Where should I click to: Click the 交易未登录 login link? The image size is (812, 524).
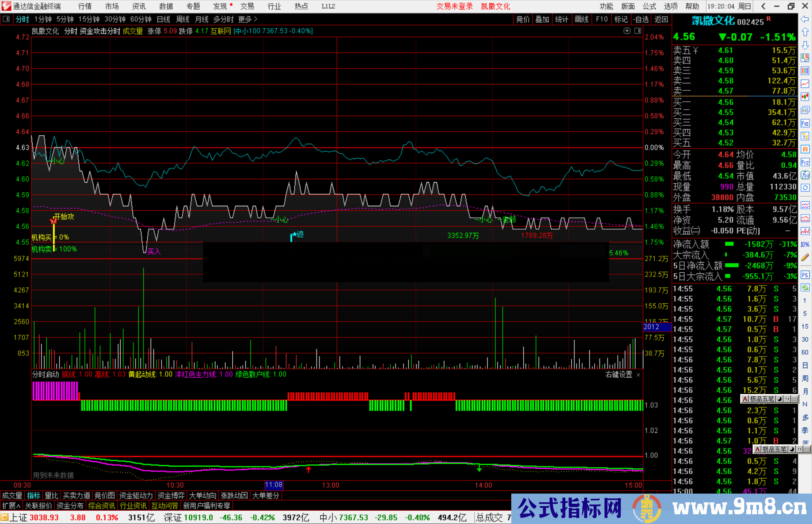[x=454, y=6]
